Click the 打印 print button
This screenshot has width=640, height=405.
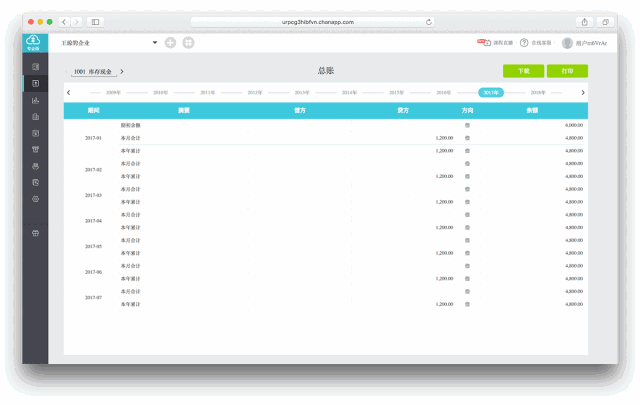(x=567, y=71)
